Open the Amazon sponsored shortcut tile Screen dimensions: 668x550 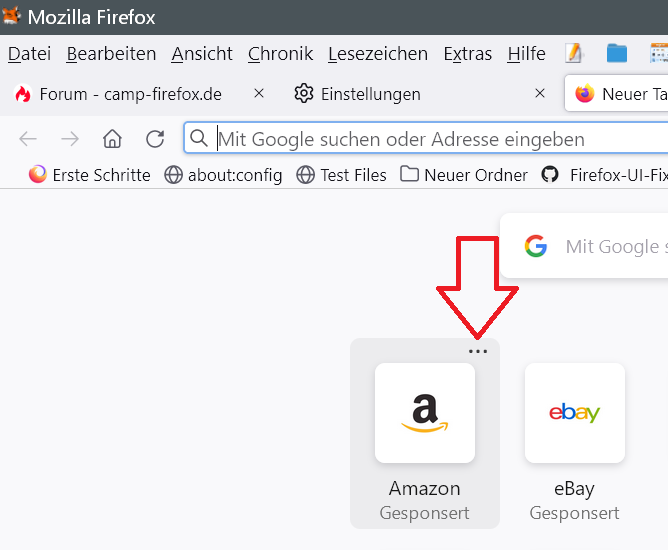click(425, 413)
